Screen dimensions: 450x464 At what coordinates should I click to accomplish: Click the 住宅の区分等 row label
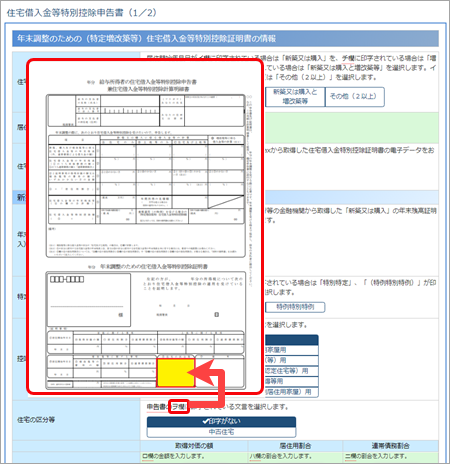pyautogui.click(x=36, y=420)
